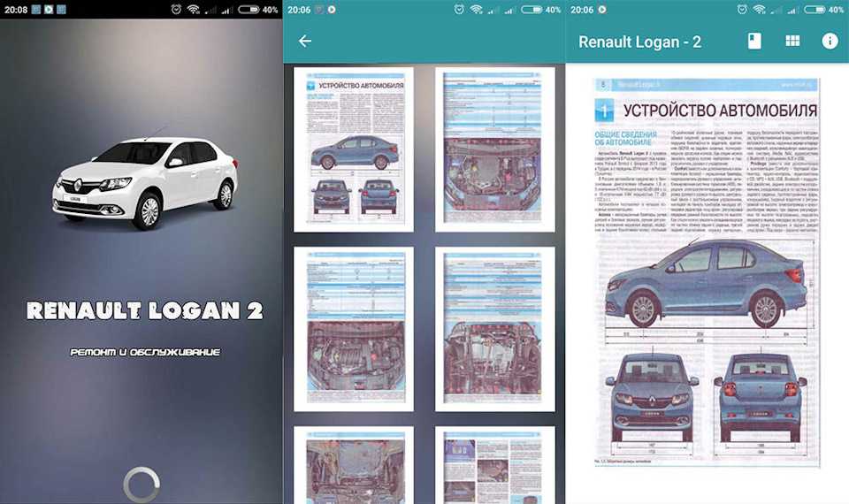Tap the loading spinner on splash screen
Viewport: 849px width, 504px height.
pyautogui.click(x=141, y=485)
